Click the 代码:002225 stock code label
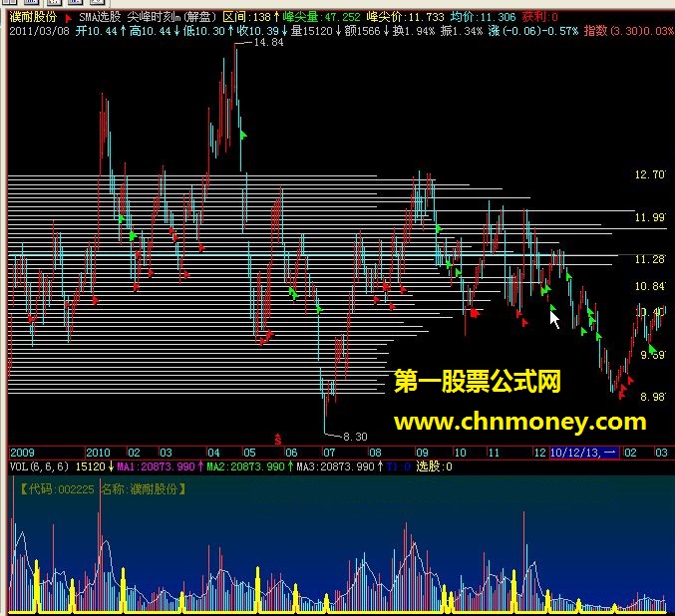Screen dimensions: 675x616 [x=62, y=489]
